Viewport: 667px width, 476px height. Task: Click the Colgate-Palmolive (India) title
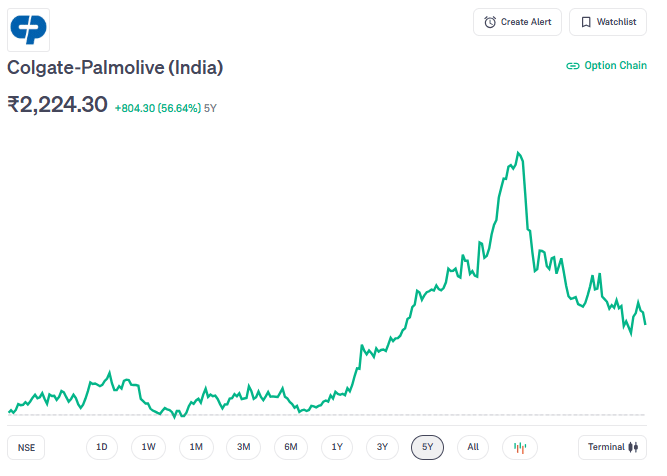(x=115, y=68)
